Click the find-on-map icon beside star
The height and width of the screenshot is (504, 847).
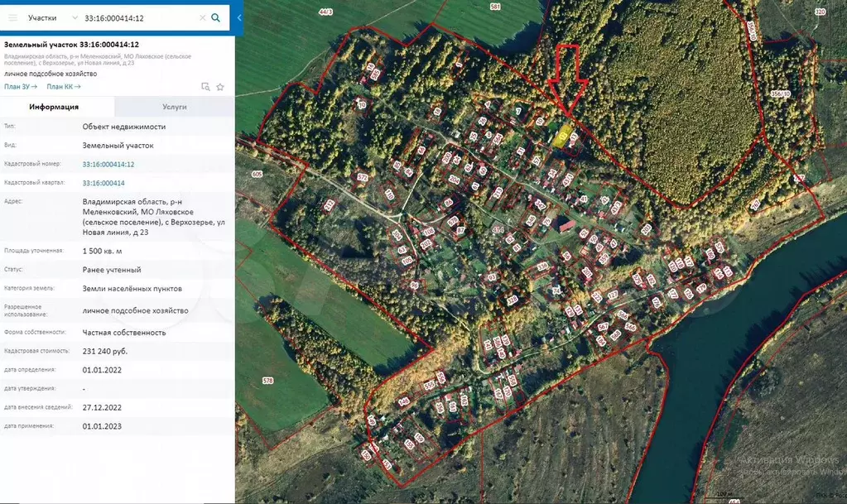[x=205, y=87]
